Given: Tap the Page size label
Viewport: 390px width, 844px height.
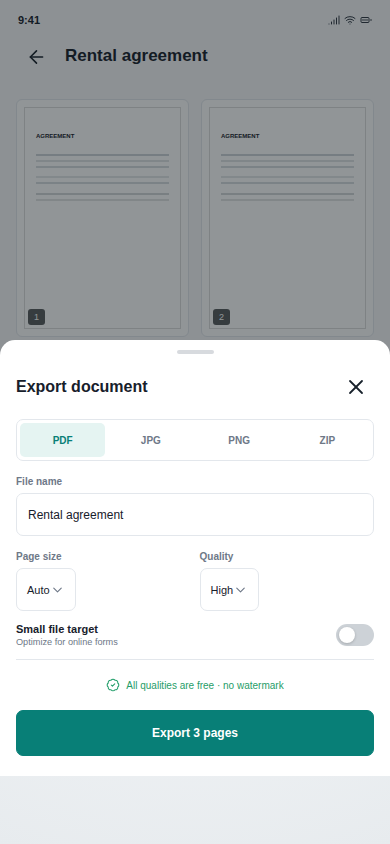Looking at the screenshot, I should pyautogui.click(x=39, y=557).
